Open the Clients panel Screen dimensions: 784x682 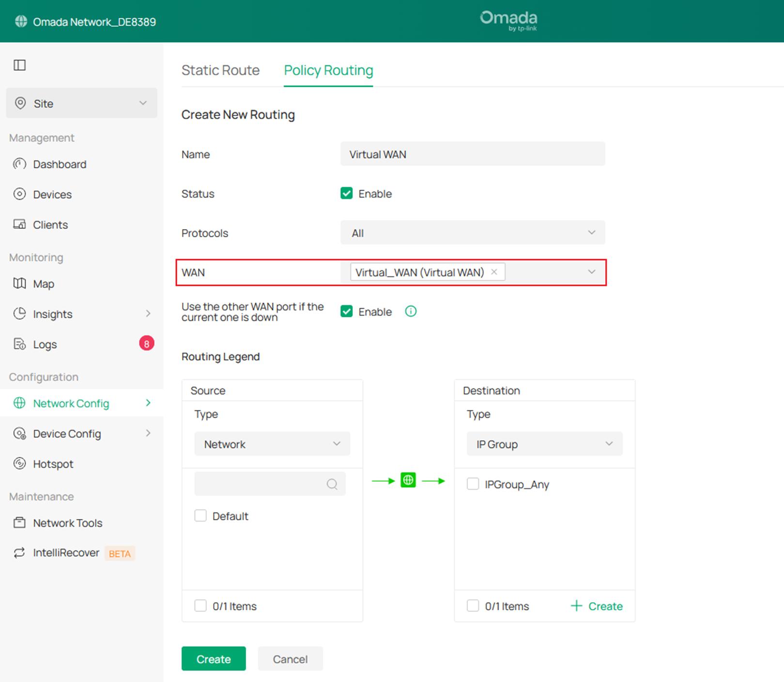click(x=50, y=224)
